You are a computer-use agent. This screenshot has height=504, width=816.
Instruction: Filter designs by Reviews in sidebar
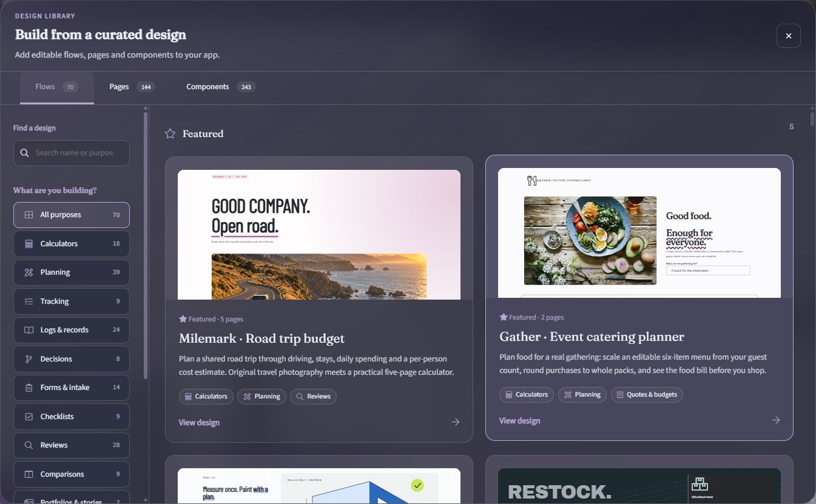(72, 445)
